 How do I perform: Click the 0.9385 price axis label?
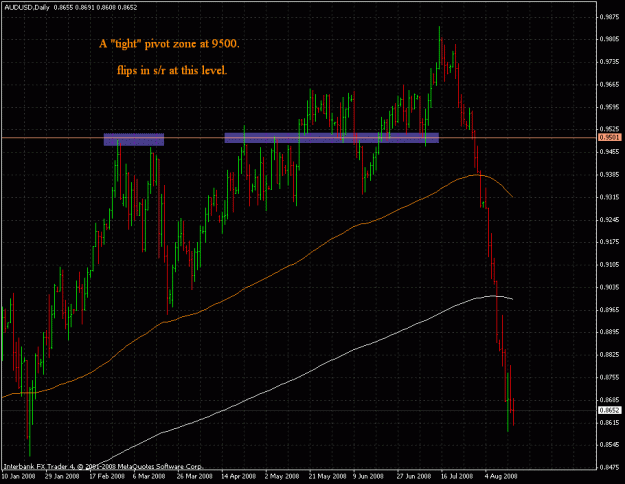610,175
